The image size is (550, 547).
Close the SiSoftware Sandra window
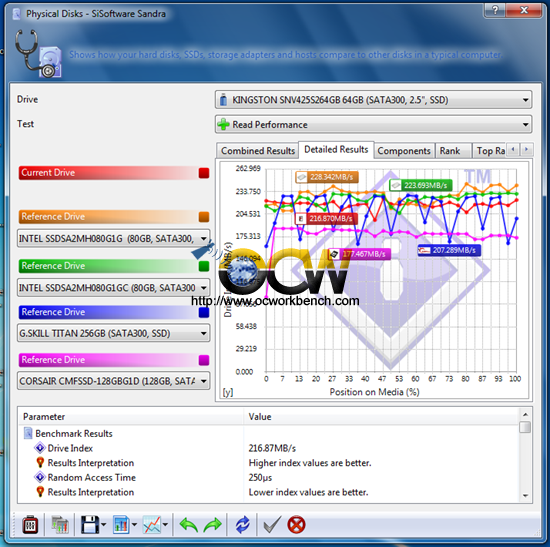point(524,10)
